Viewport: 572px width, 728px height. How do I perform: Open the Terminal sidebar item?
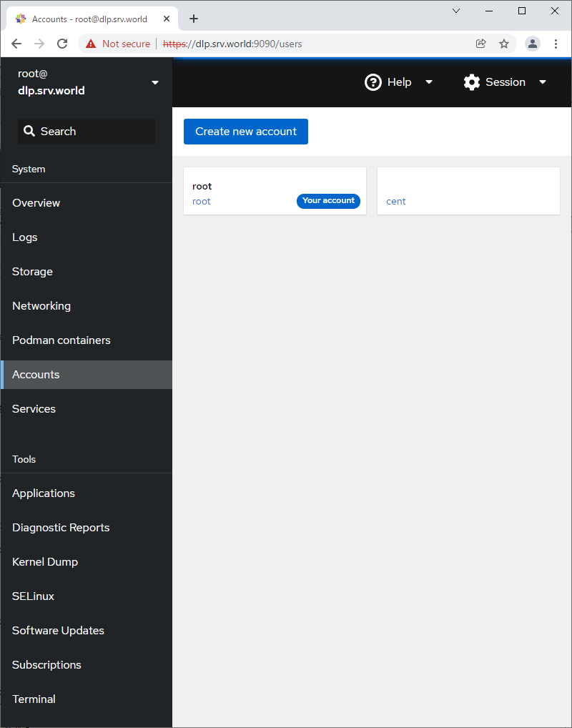(x=34, y=699)
